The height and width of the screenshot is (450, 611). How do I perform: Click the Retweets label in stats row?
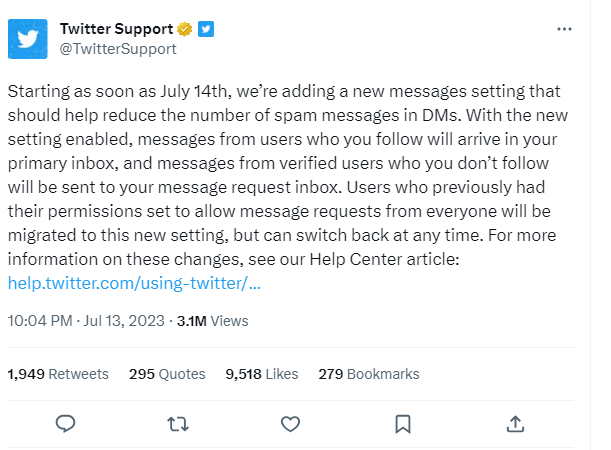coord(78,374)
